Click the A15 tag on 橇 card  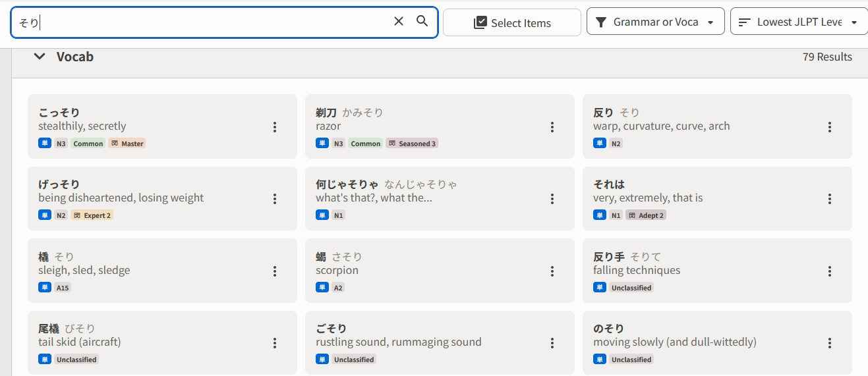(63, 288)
